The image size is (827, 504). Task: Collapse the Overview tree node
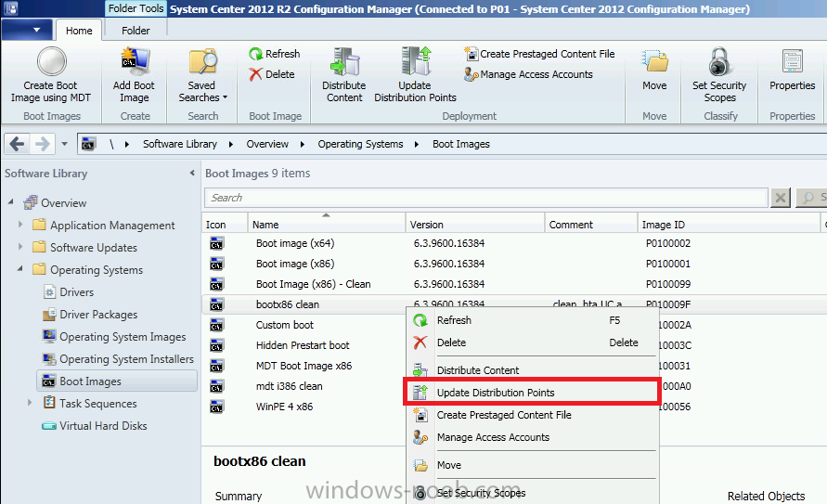click(11, 202)
